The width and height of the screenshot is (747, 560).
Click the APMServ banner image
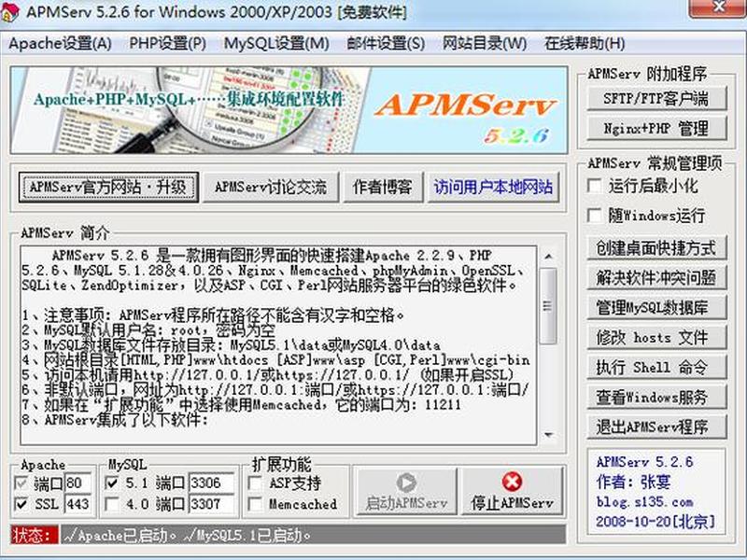point(289,110)
